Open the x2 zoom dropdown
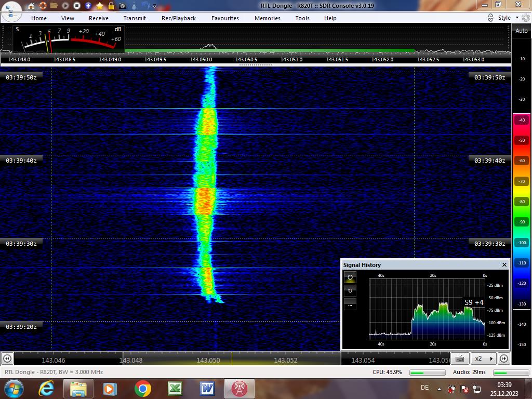The height and width of the screenshot is (399, 532). coord(484,358)
